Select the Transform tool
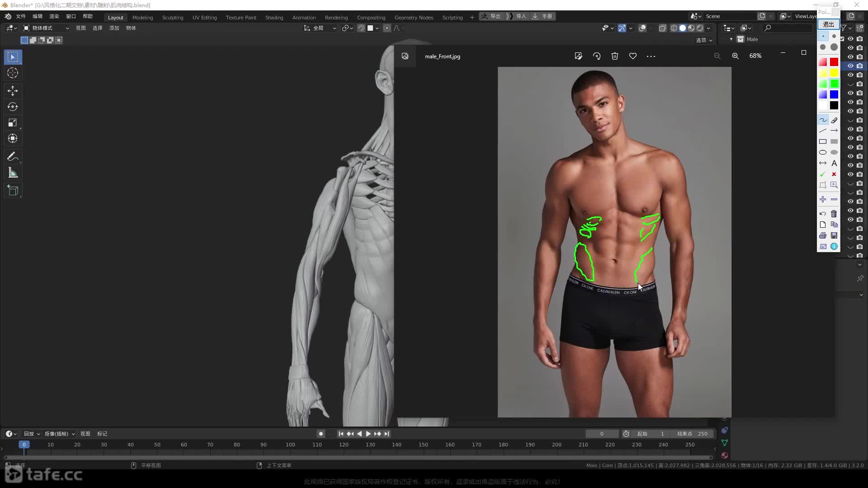 coord(13,138)
